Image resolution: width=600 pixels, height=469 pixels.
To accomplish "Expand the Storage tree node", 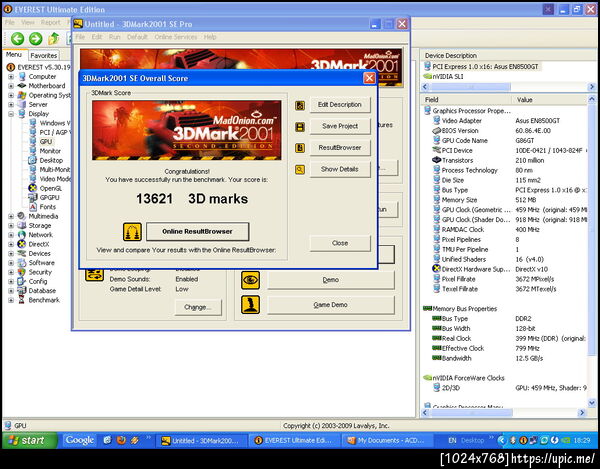I will pyautogui.click(x=11, y=226).
